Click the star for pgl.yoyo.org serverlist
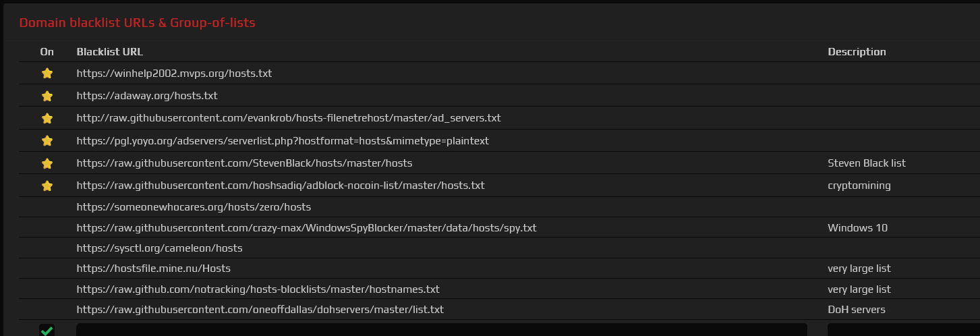 coord(47,141)
